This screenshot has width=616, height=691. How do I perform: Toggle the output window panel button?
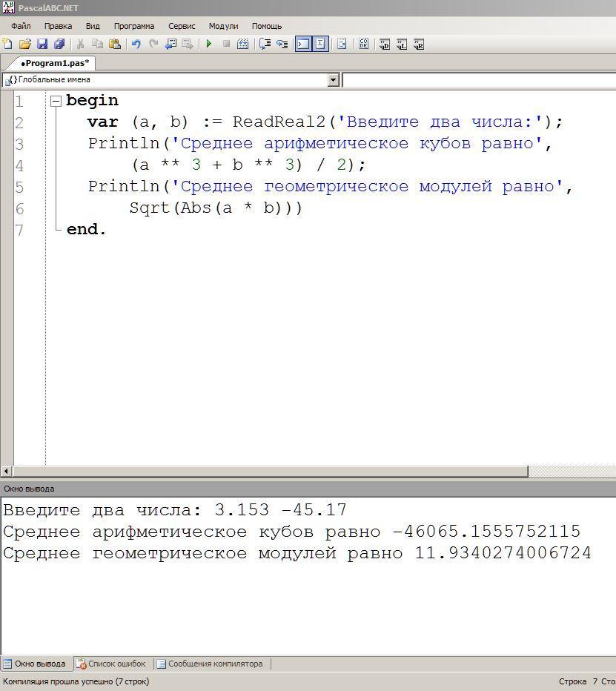303,44
